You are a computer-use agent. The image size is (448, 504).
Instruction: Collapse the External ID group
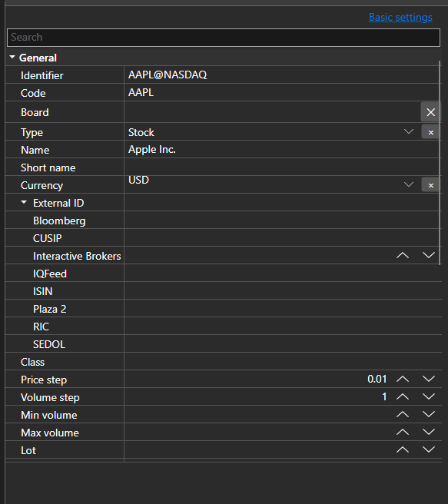[x=24, y=203]
